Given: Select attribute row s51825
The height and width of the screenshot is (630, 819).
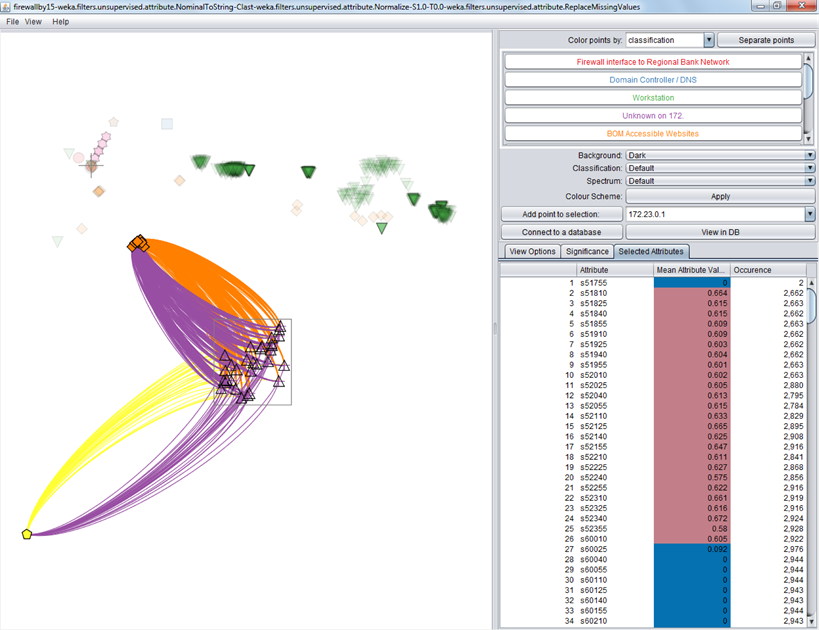Looking at the screenshot, I should click(653, 304).
